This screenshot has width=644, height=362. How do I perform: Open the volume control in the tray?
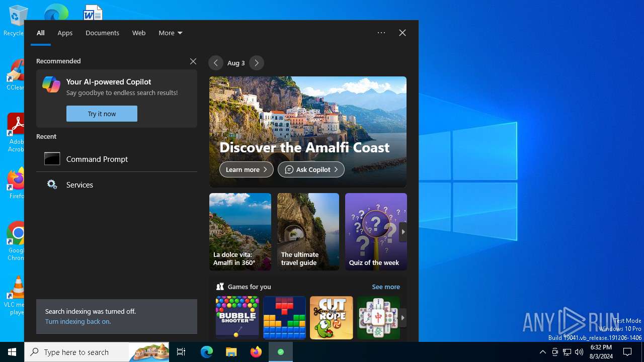579,352
